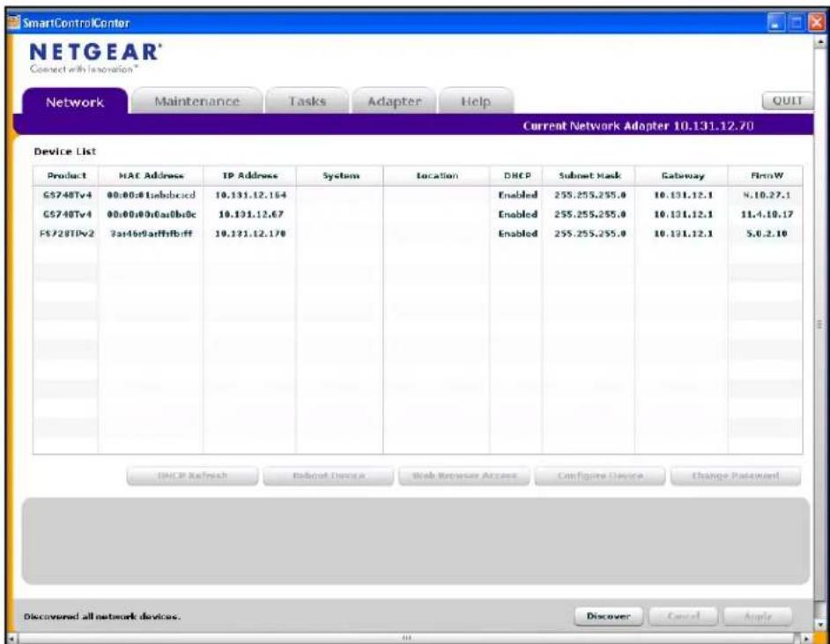Click the MAC address of FS728TPv2
Viewport: 830px width, 644px height.
tap(151, 233)
